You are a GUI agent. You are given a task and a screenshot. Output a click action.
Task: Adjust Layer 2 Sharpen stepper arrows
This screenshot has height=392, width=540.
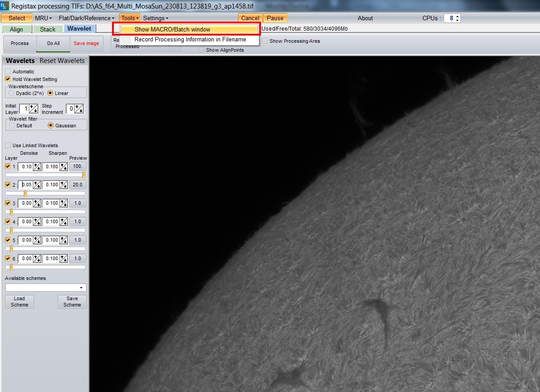coord(64,185)
